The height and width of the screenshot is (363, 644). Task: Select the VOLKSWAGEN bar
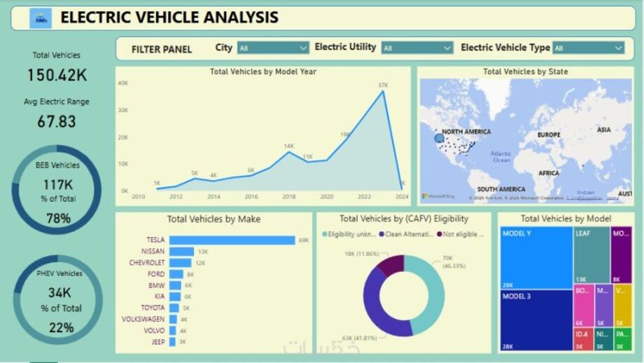(174, 319)
